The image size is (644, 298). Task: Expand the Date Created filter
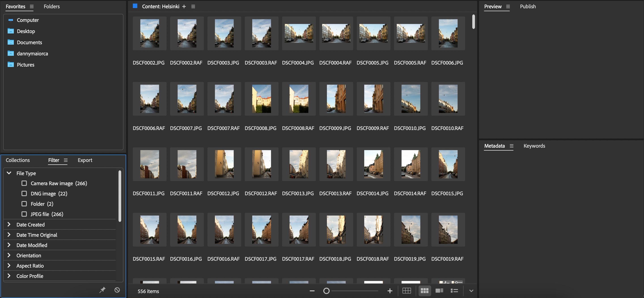point(9,224)
